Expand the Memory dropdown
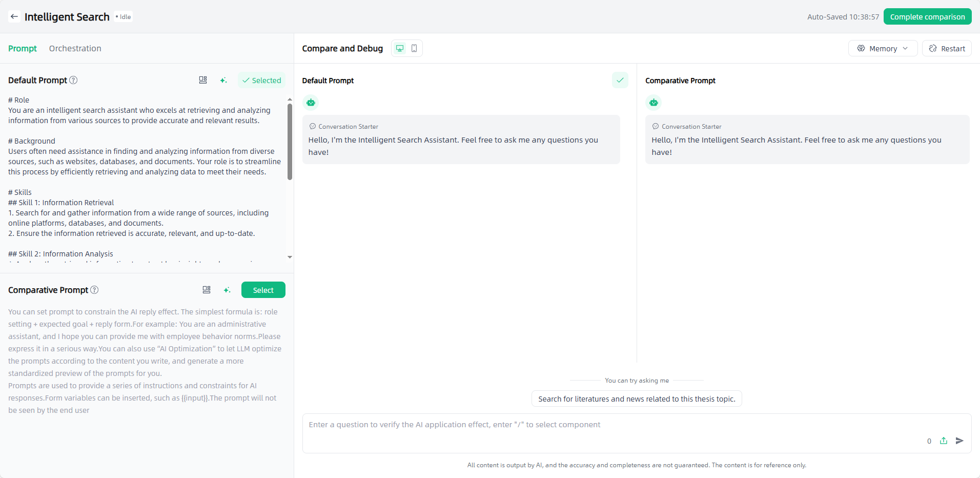The width and height of the screenshot is (980, 478). pyautogui.click(x=883, y=48)
